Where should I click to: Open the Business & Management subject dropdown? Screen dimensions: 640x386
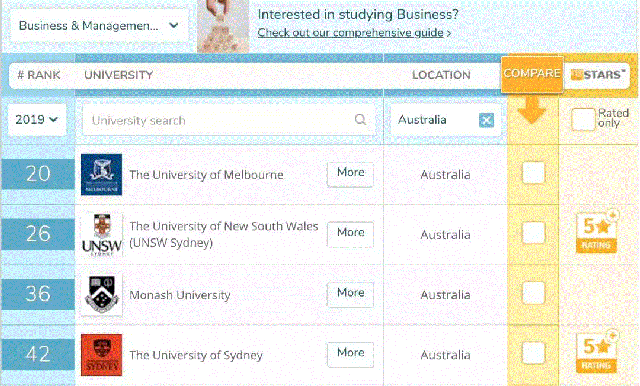tap(99, 26)
